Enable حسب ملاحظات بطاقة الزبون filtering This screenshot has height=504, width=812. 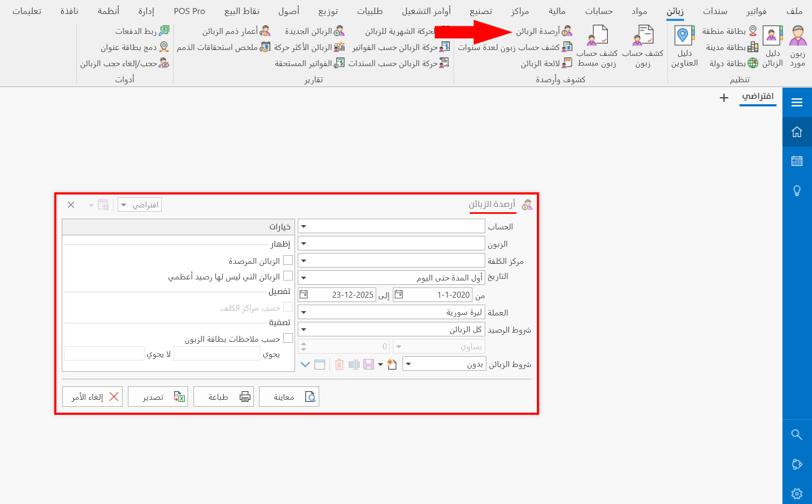click(289, 337)
